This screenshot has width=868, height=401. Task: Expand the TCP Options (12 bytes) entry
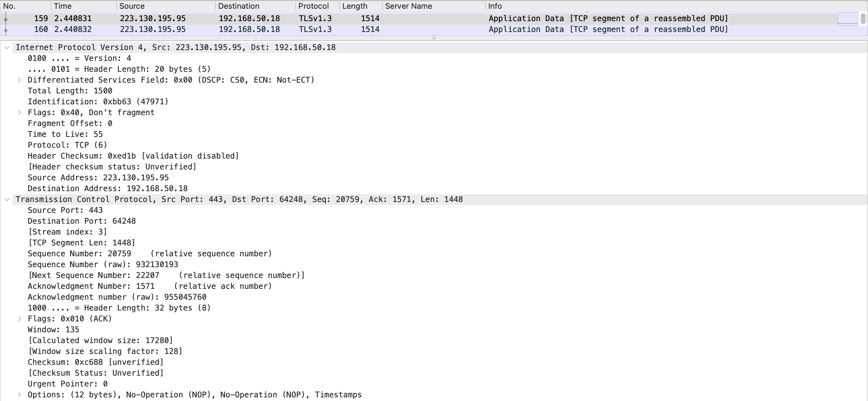[x=20, y=395]
